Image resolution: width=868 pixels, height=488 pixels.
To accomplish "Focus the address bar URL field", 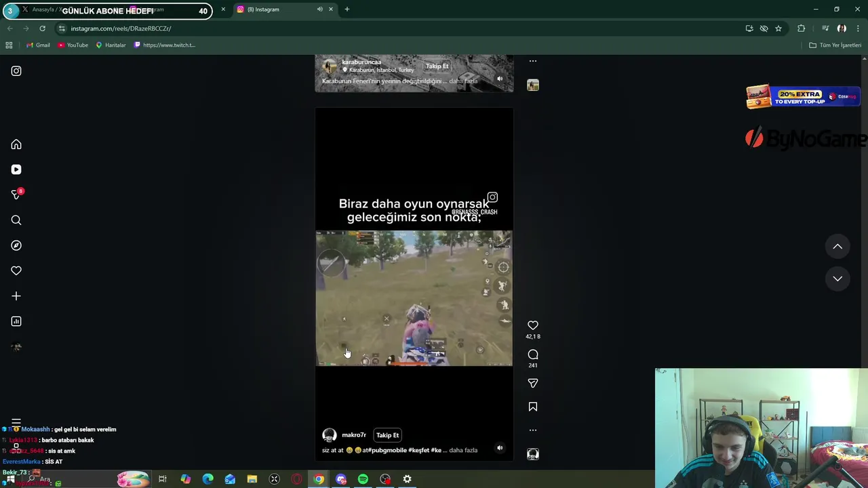I will click(x=400, y=28).
